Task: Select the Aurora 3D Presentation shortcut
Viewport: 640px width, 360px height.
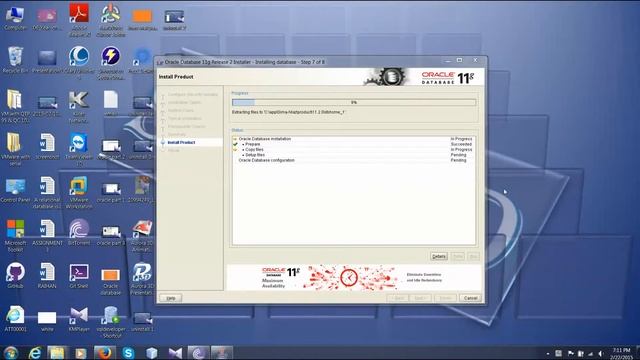Action: tap(142, 279)
